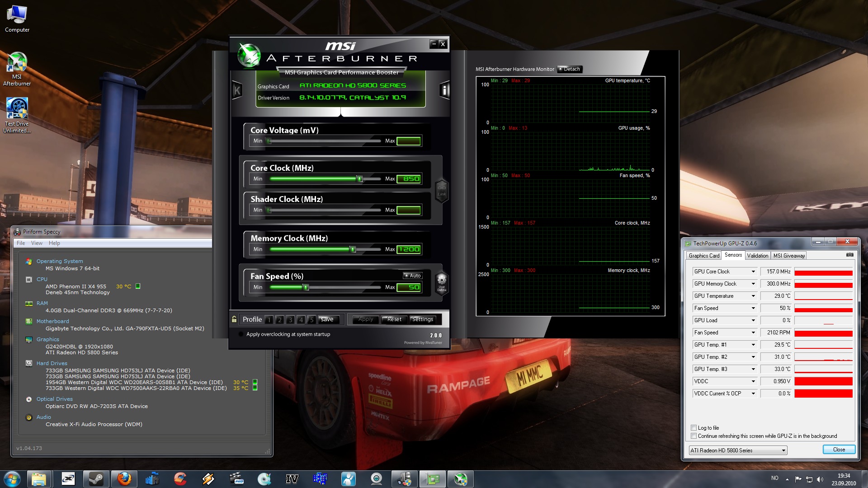868x488 pixels.
Task: Adjust the Core Clock slider handle
Action: (x=360, y=179)
